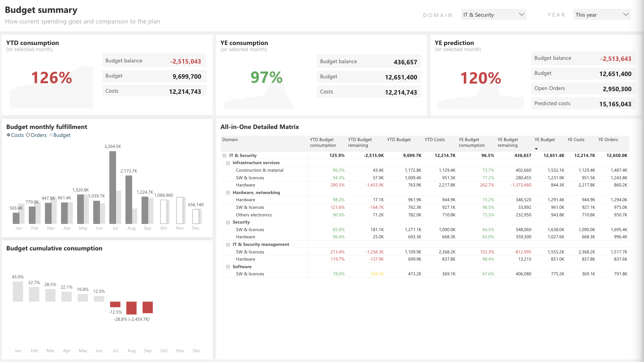Image resolution: width=644 pixels, height=362 pixels.
Task: Open the Year dropdown showing This year
Action: tap(602, 15)
